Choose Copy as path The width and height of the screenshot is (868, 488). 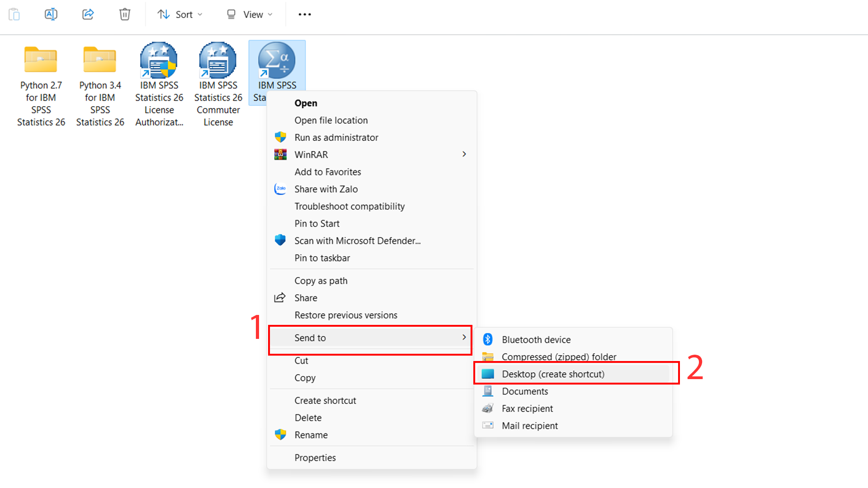click(x=371, y=281)
